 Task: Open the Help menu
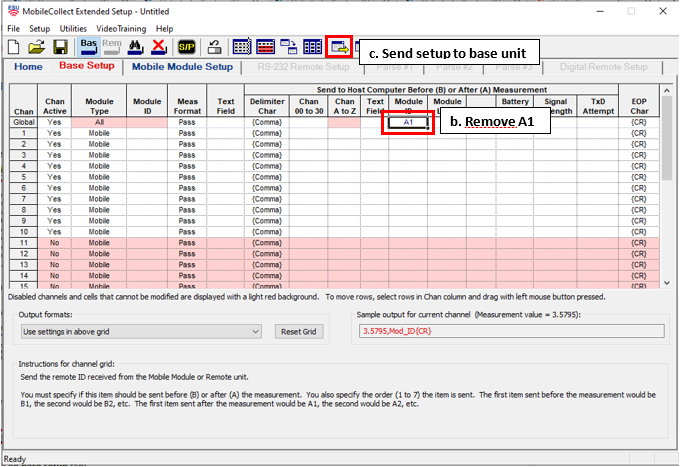point(165,29)
